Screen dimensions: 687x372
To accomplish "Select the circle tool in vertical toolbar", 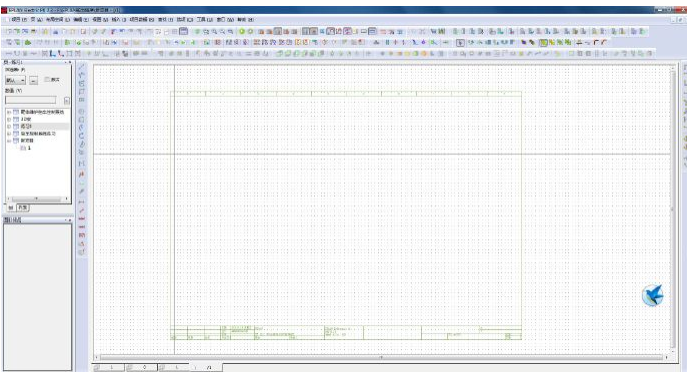I will click(x=81, y=111).
